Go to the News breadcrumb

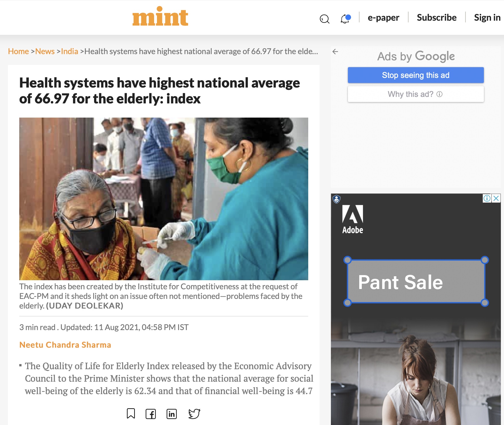coord(45,51)
